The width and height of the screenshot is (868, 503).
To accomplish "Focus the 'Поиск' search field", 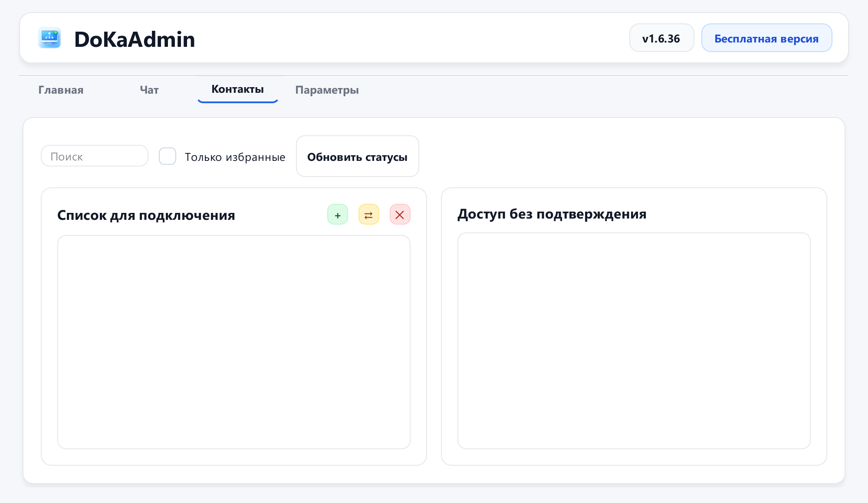I will (x=95, y=156).
